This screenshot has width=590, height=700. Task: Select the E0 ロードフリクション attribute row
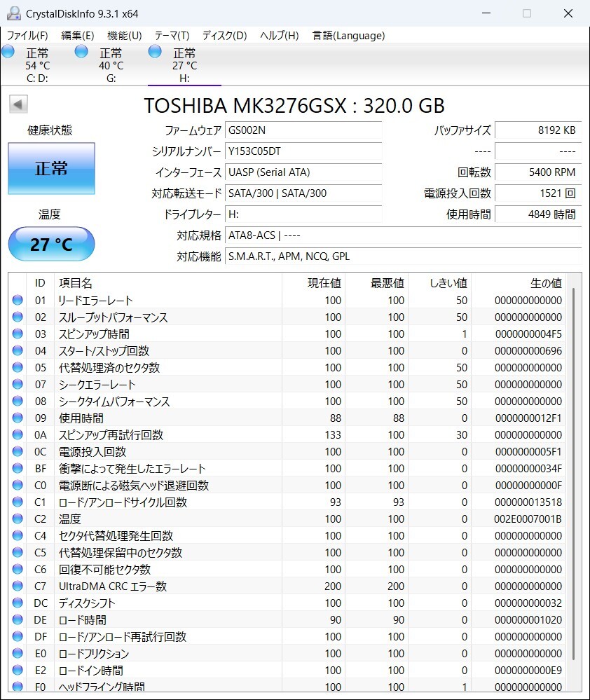coord(287,654)
